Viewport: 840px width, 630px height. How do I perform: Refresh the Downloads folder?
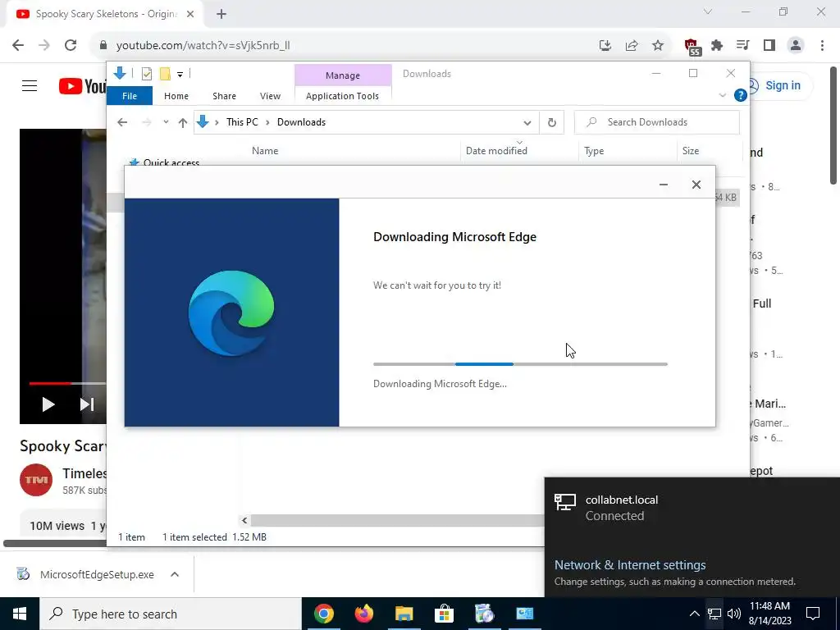click(x=552, y=123)
